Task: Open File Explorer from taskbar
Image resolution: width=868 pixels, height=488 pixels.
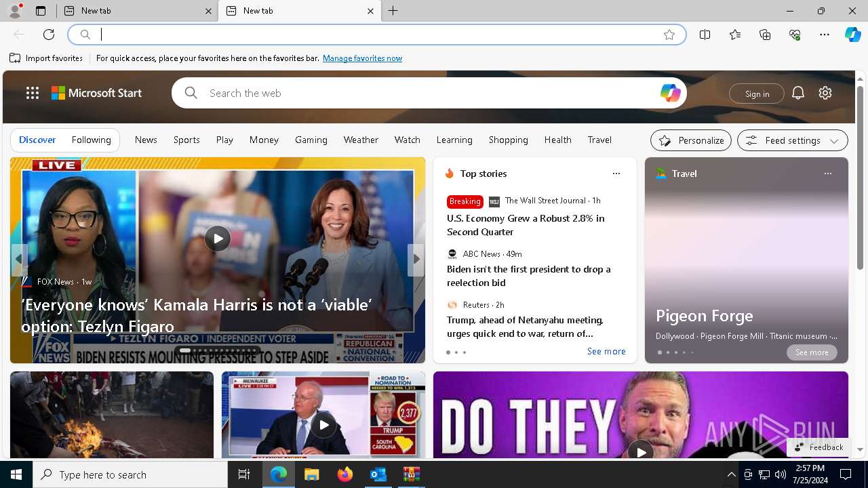Action: pos(311,474)
